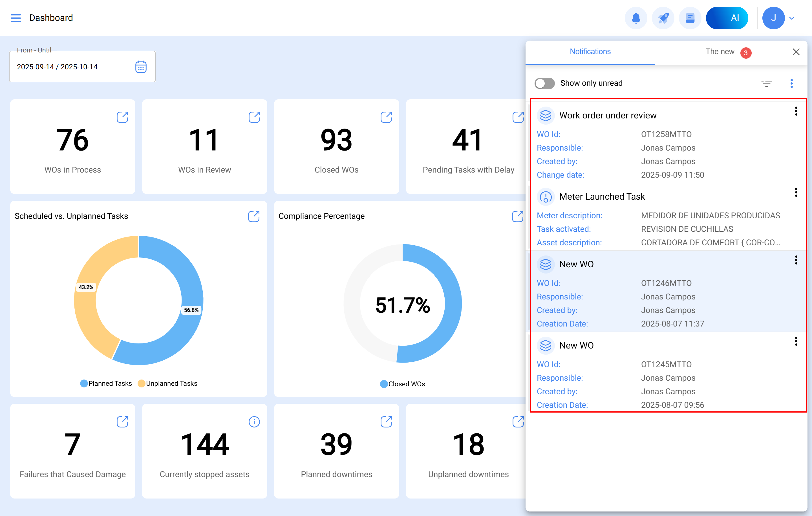
Task: Select the Notifications tab
Action: tap(590, 52)
